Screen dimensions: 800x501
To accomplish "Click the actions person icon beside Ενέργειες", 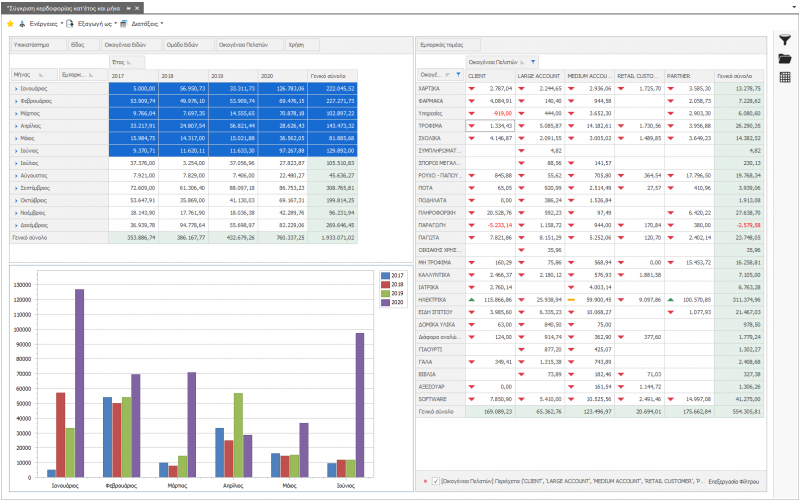I will click(22, 23).
